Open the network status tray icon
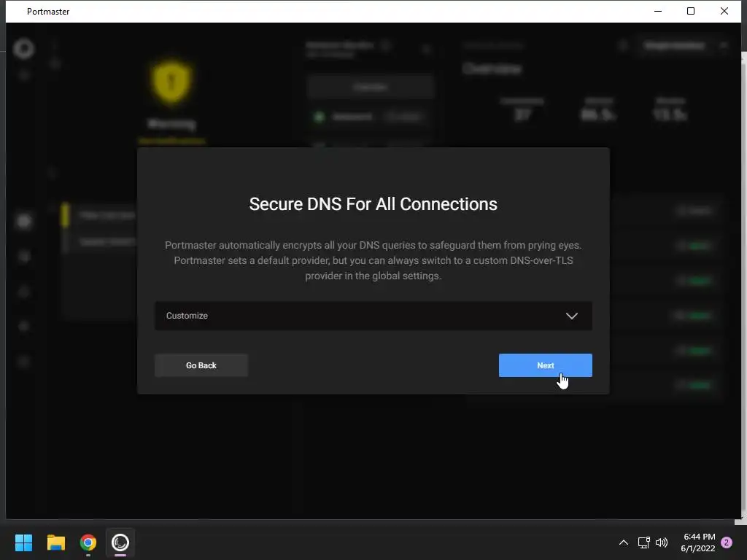The image size is (747, 560). coord(643,542)
